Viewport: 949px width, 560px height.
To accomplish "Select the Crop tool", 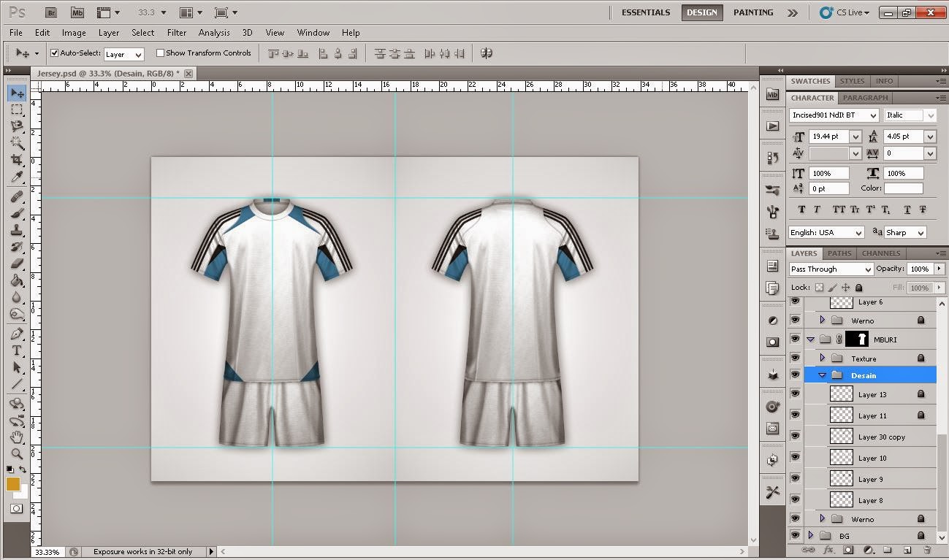I will point(17,159).
